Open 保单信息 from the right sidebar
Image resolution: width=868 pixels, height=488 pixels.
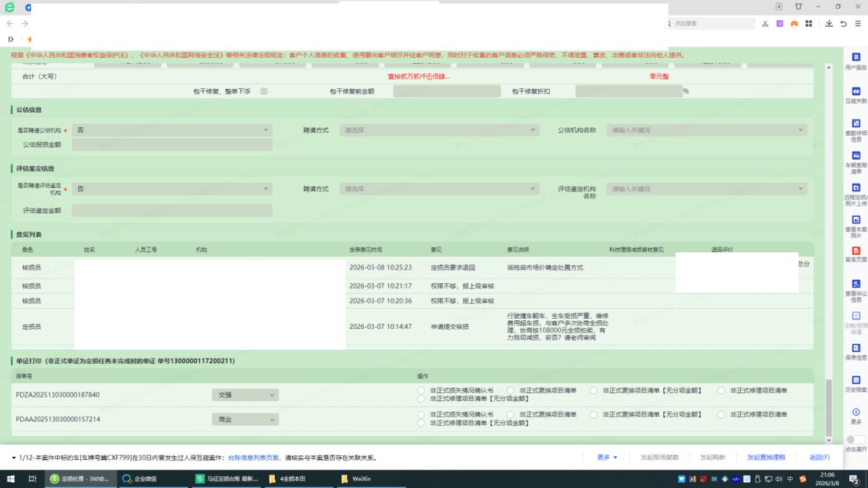point(856,351)
